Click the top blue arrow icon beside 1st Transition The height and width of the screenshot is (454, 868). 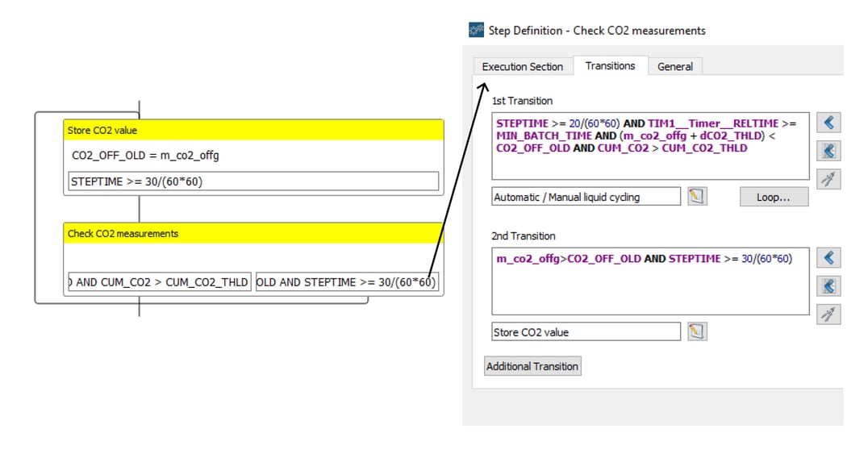point(828,123)
